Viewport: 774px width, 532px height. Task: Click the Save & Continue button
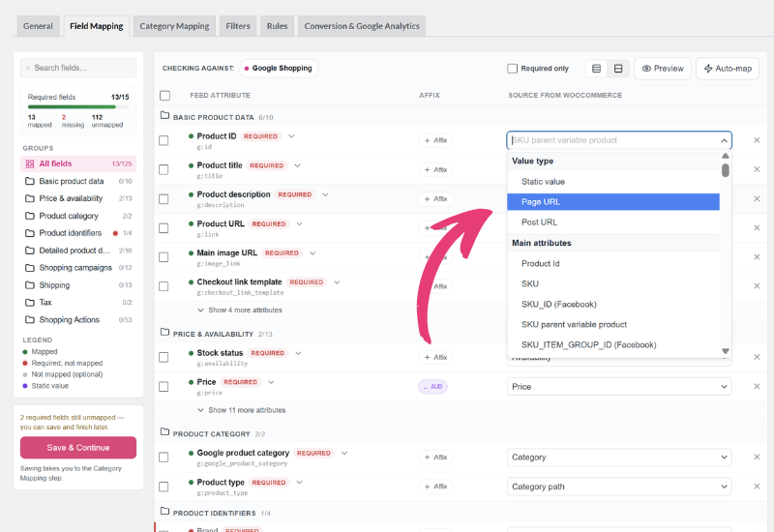coord(78,448)
